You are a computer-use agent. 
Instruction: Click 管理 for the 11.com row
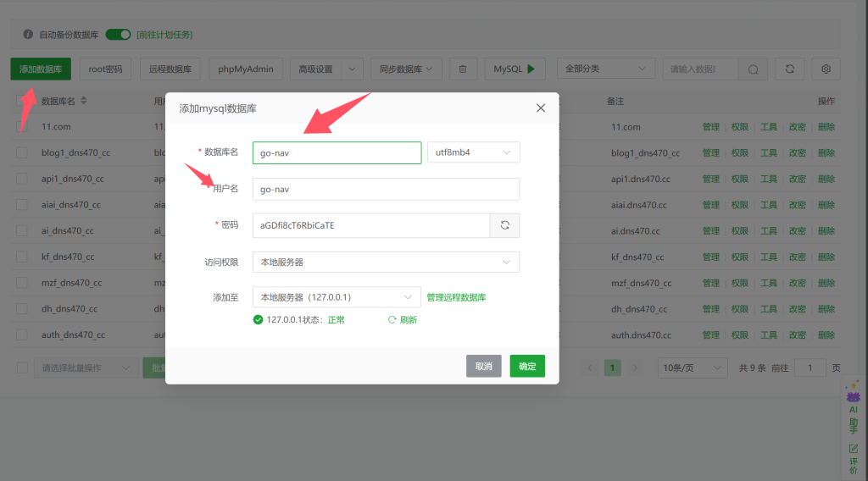711,127
